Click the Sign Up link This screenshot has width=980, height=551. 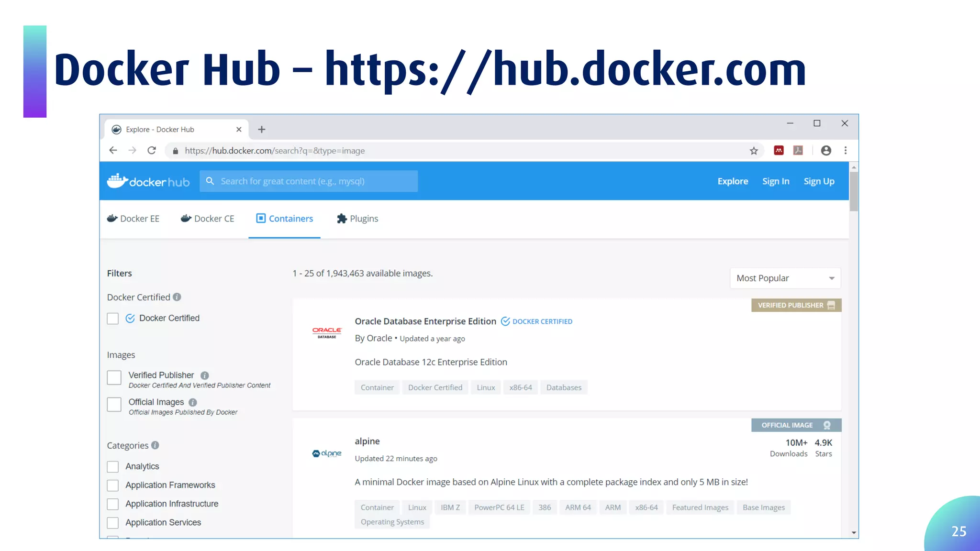pos(819,181)
